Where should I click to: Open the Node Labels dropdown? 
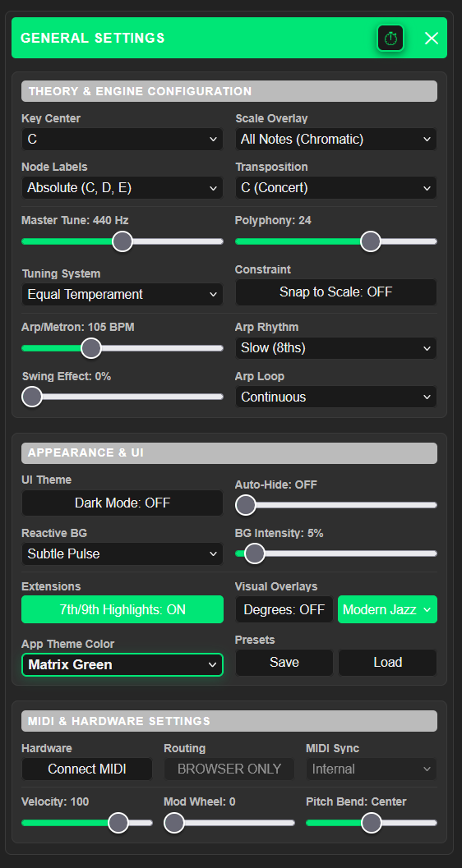click(122, 188)
